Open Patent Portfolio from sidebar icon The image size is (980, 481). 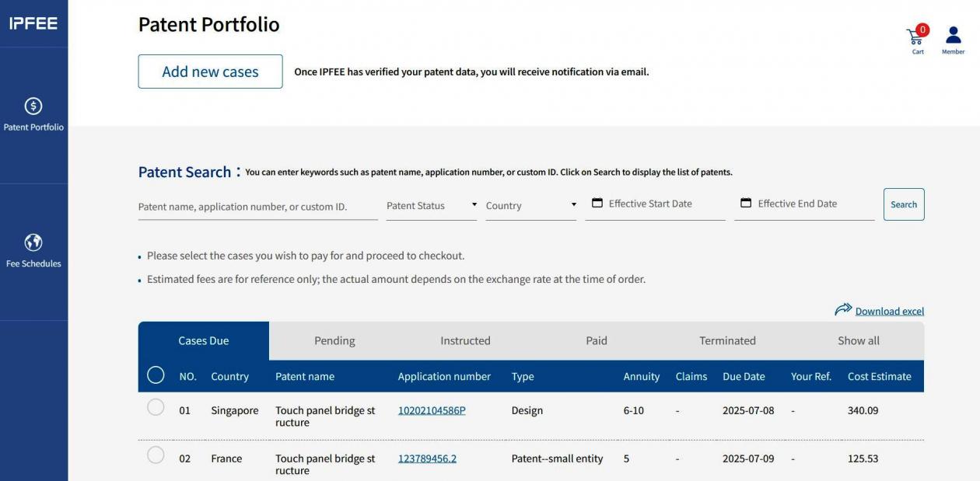(33, 106)
